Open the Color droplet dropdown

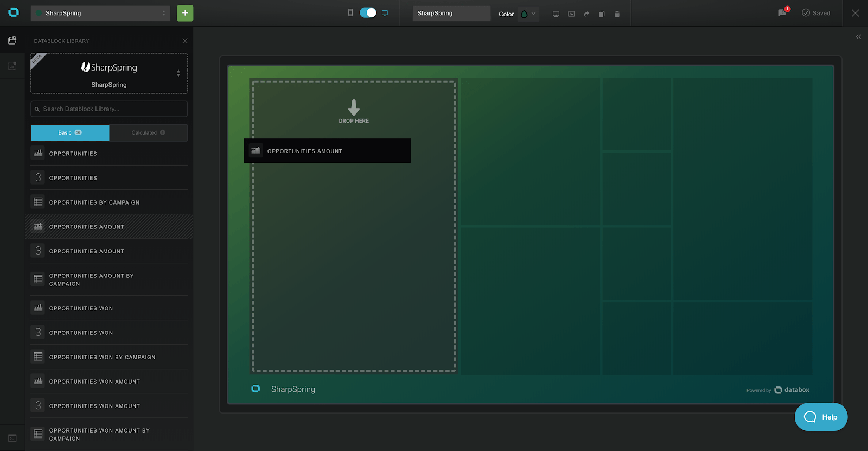528,14
